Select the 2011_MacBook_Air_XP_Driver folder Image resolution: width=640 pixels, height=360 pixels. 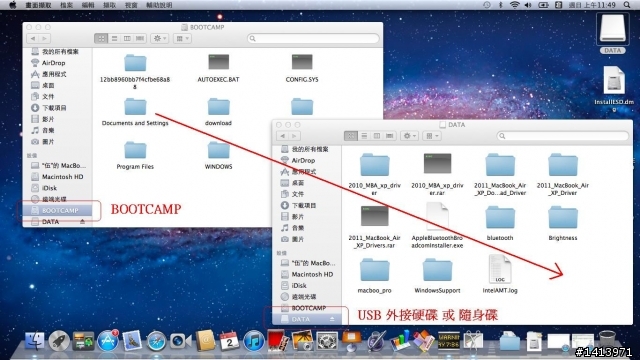563,173
